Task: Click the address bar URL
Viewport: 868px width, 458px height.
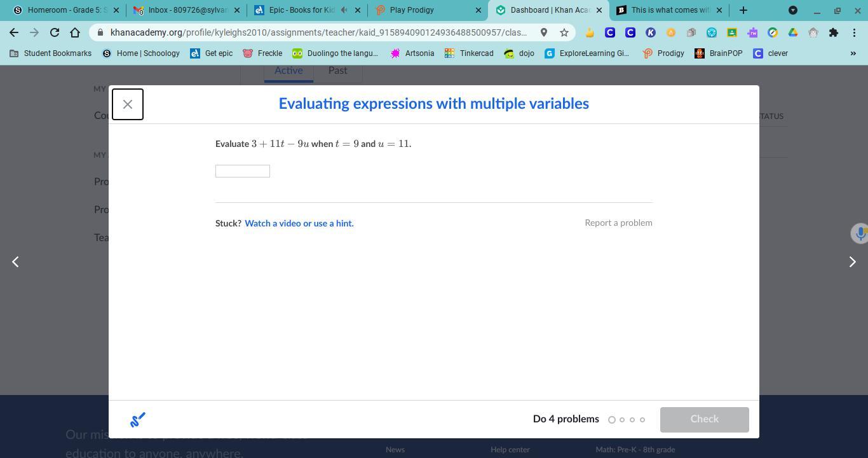Action: tap(318, 32)
